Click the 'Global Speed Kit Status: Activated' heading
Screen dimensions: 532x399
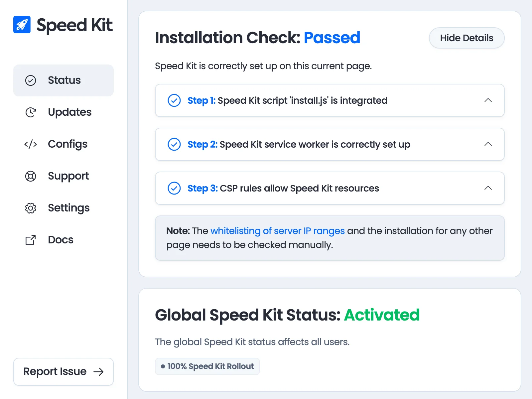[x=287, y=315]
